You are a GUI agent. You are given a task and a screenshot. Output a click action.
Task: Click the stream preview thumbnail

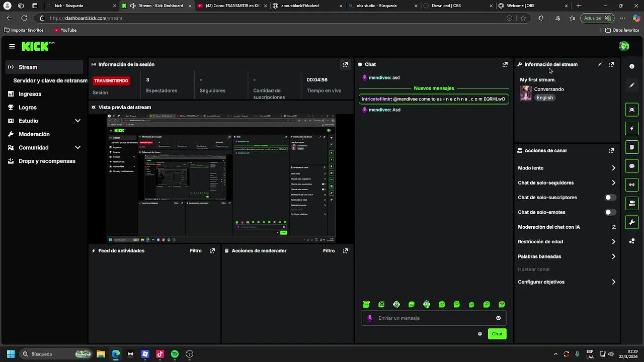click(x=221, y=178)
